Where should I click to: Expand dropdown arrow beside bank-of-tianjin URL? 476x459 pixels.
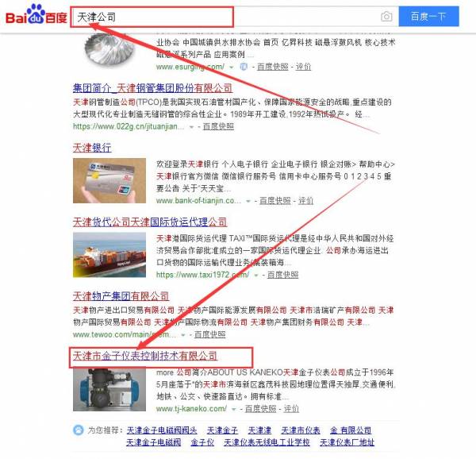click(248, 201)
